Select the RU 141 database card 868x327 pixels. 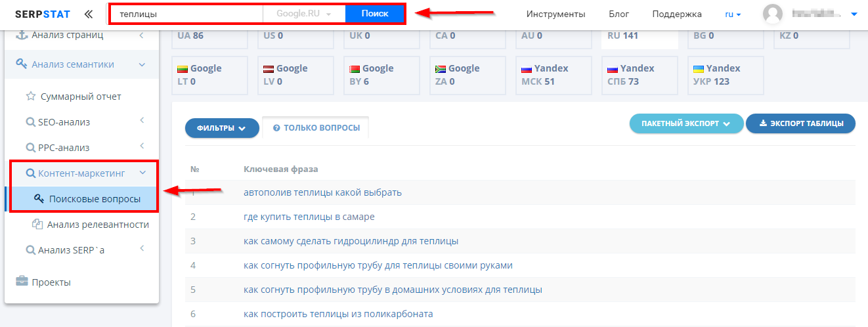point(640,38)
